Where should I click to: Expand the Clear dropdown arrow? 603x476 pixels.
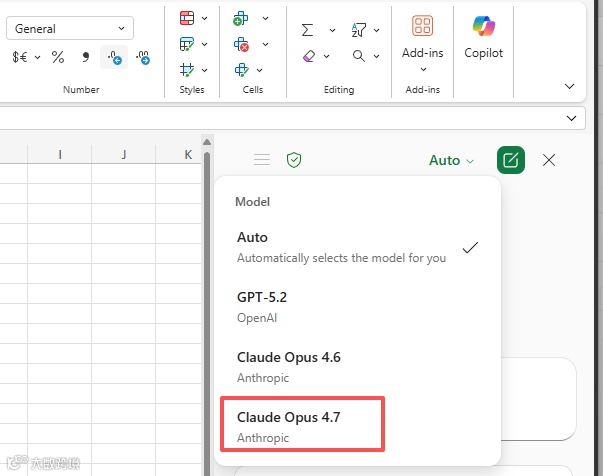[326, 56]
